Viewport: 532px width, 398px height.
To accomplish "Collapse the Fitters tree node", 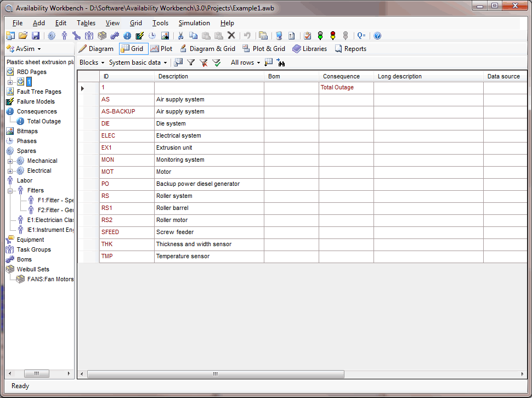I will (10, 190).
